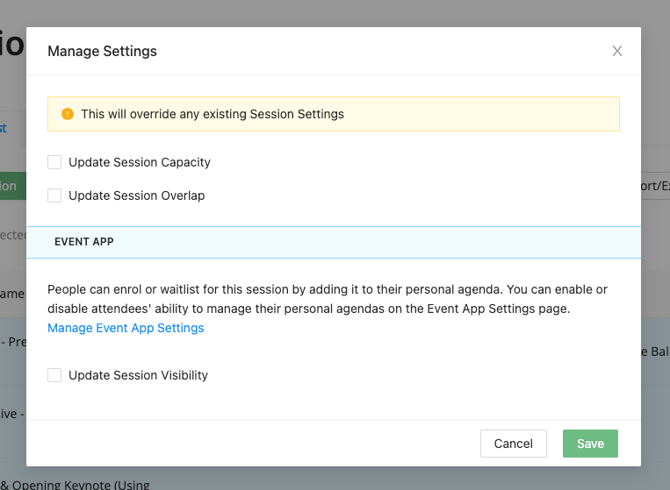Select the partially hidden tab behind dialog
This screenshot has width=670, height=490.
click(10, 128)
